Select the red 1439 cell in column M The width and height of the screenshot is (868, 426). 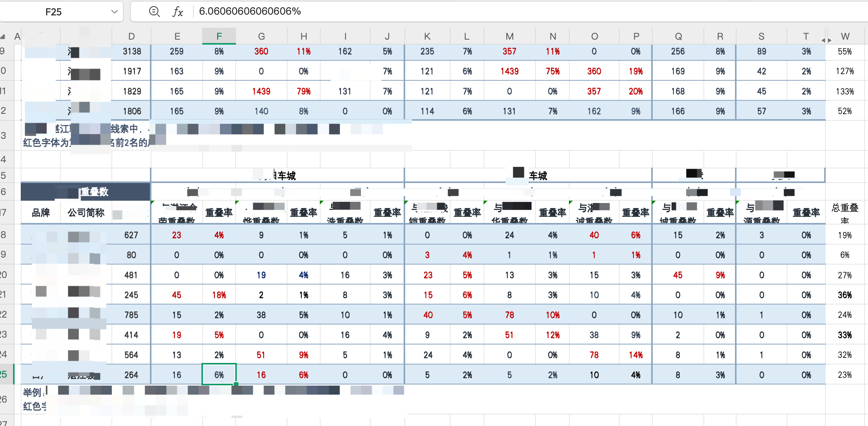509,71
